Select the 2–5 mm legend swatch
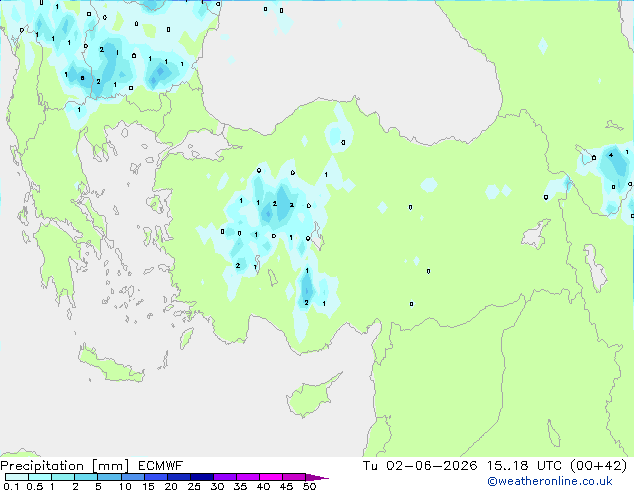The width and height of the screenshot is (634, 490). tap(86, 477)
